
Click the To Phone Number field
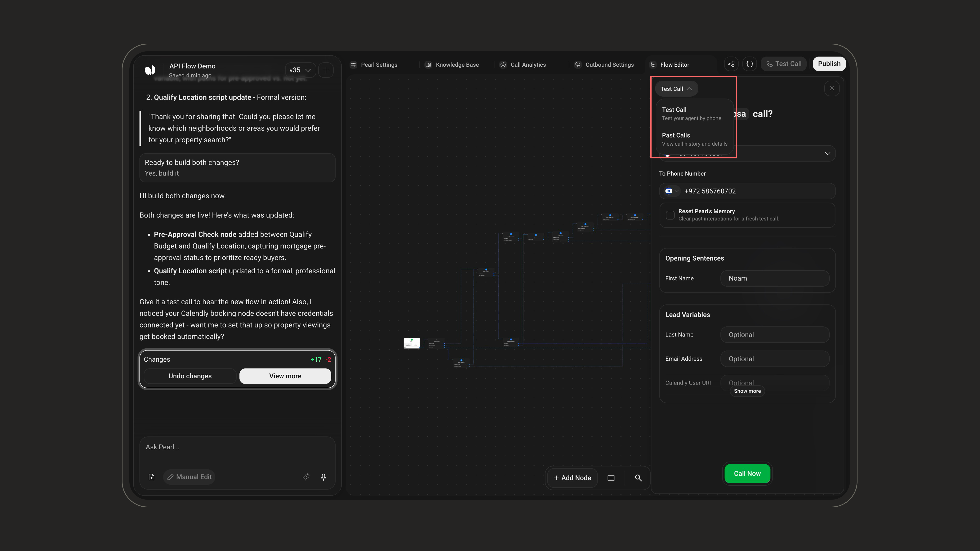747,191
